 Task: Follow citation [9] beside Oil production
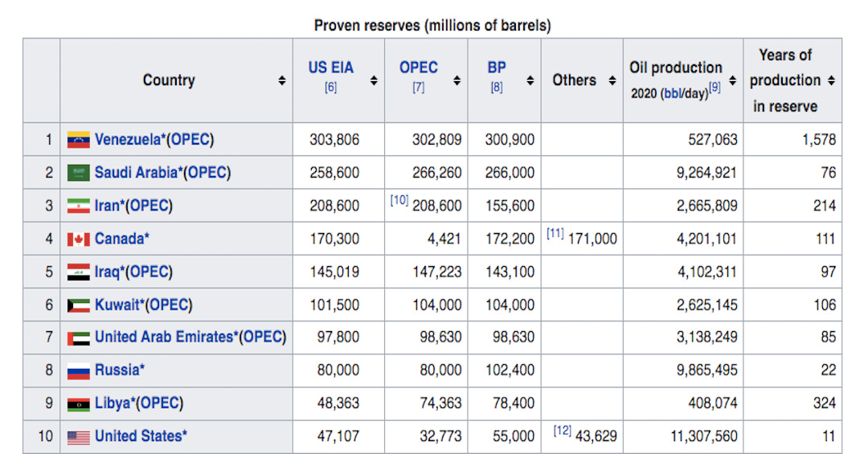(x=714, y=88)
